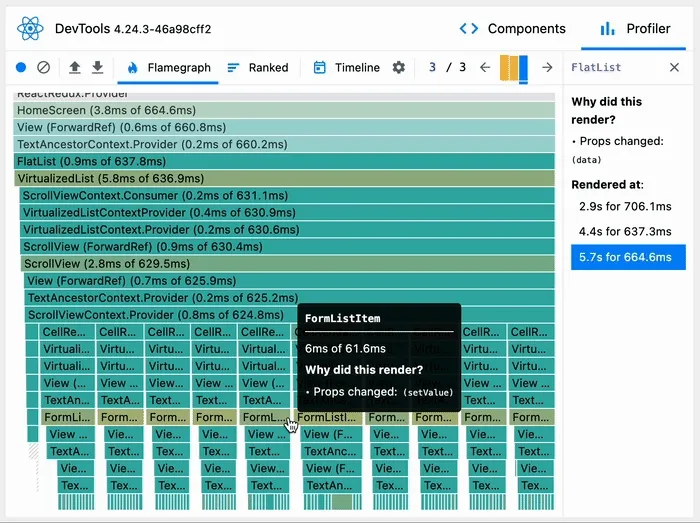Select ScrollView 2.8ms of 629.5ms bar
The image size is (700, 523).
point(288,263)
